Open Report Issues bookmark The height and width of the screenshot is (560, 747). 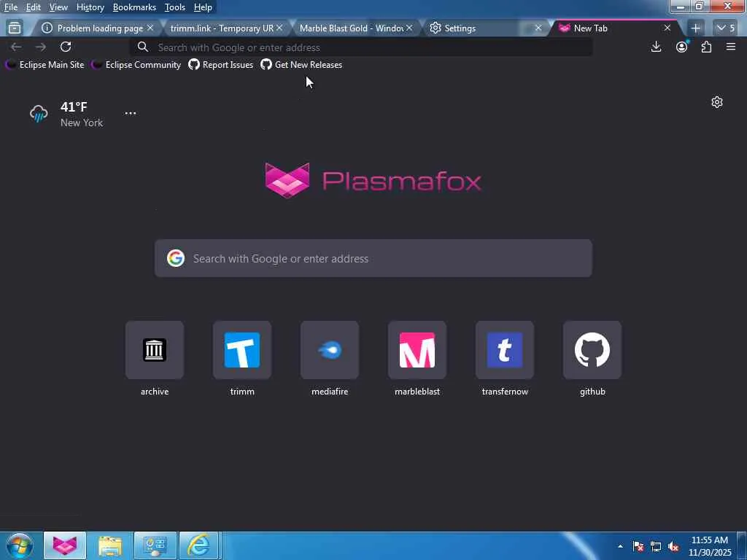(x=220, y=65)
